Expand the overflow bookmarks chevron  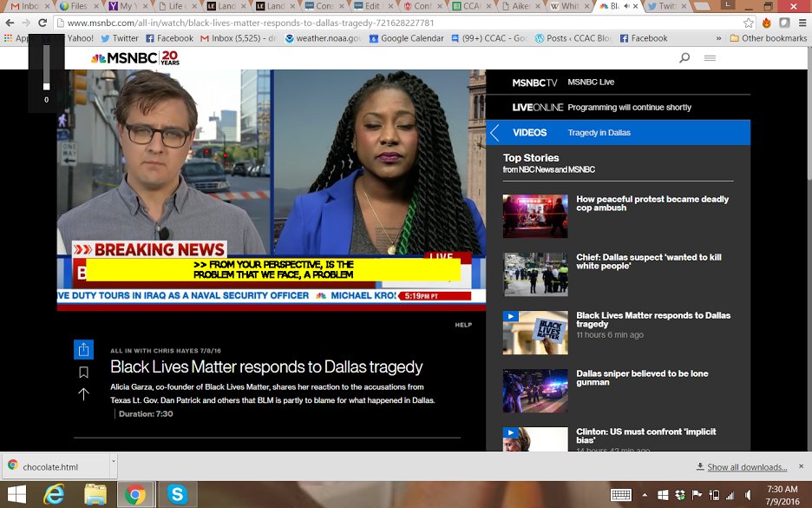[x=718, y=38]
